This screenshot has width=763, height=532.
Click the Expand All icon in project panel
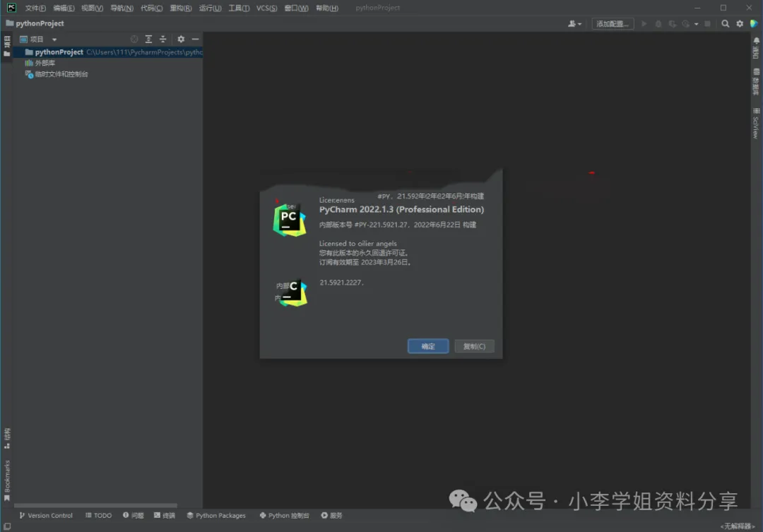(148, 39)
